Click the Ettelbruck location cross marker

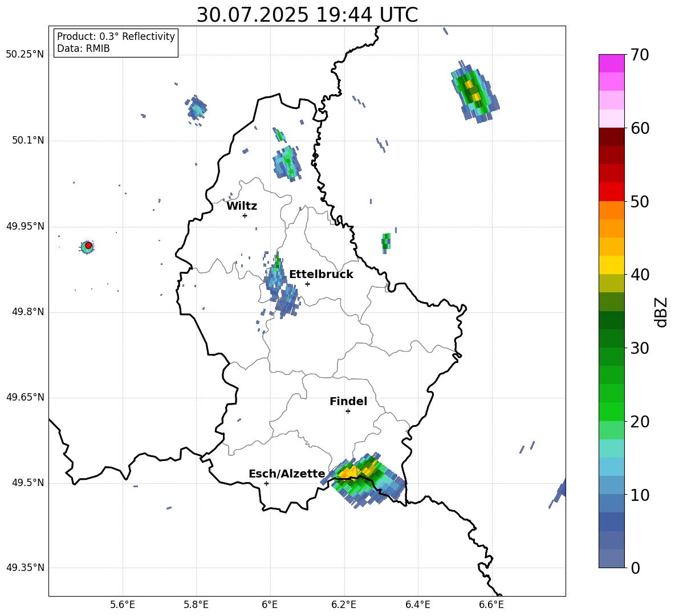pyautogui.click(x=307, y=284)
